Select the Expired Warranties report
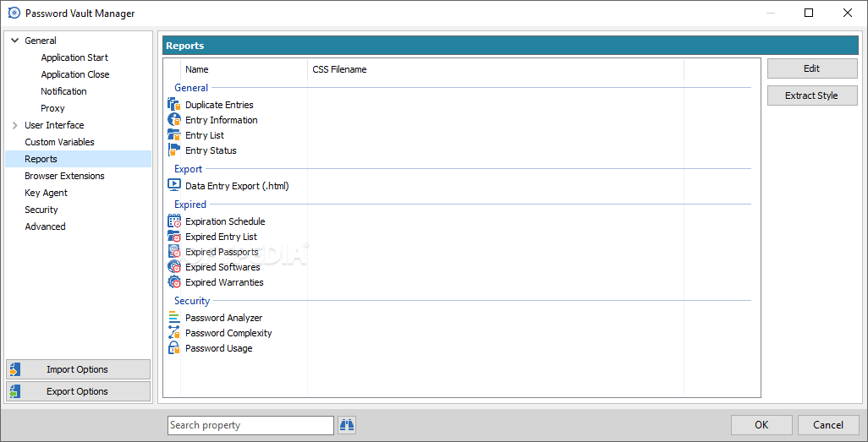Viewport: 868px width, 442px height. [224, 282]
